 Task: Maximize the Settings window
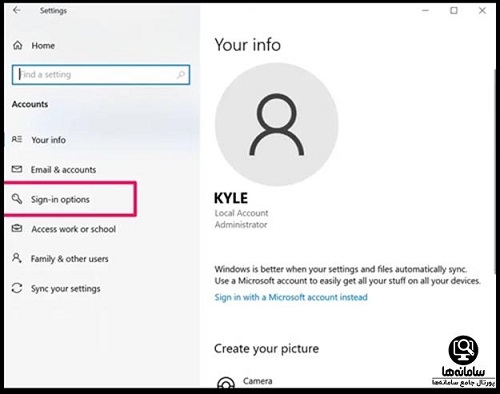(x=454, y=11)
